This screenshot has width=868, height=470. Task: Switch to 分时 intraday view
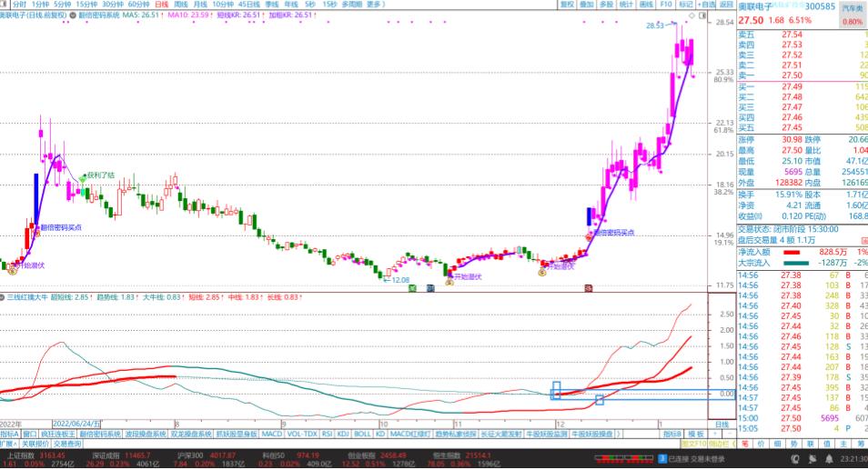(x=19, y=5)
